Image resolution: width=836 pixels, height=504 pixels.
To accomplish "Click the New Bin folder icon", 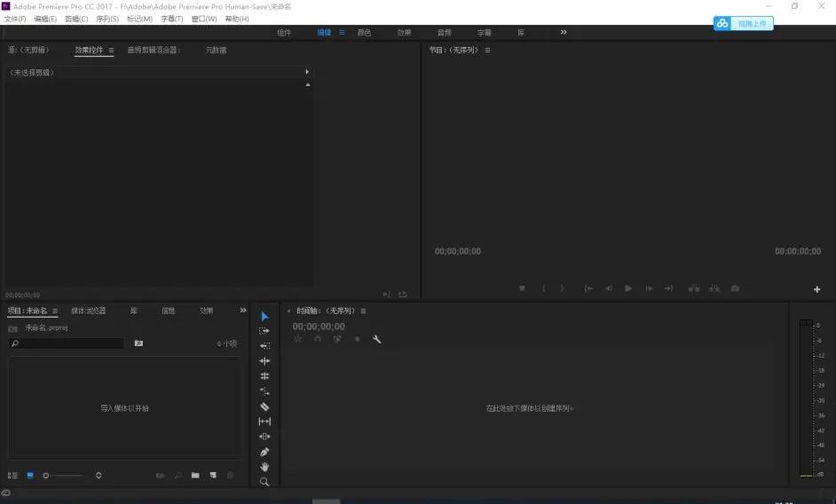I will pos(195,476).
